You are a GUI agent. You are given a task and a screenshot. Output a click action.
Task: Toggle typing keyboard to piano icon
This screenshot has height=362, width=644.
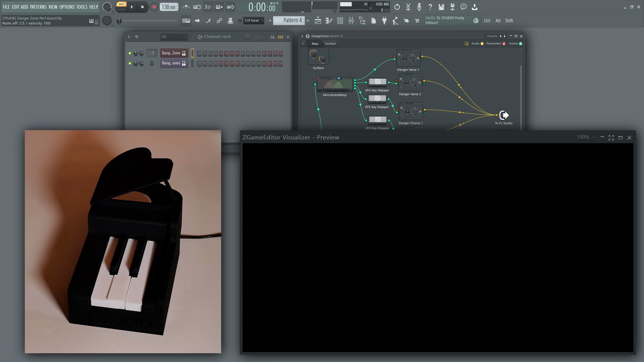coord(186,20)
